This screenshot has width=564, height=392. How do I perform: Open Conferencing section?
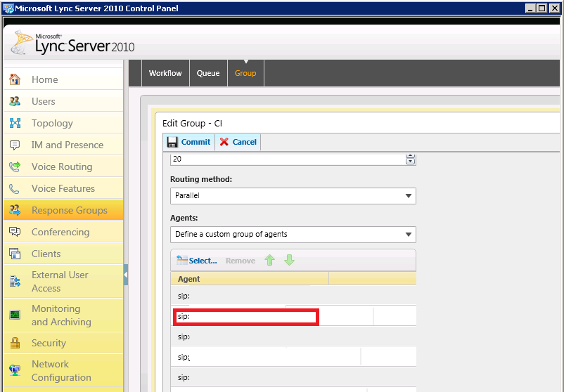63,232
